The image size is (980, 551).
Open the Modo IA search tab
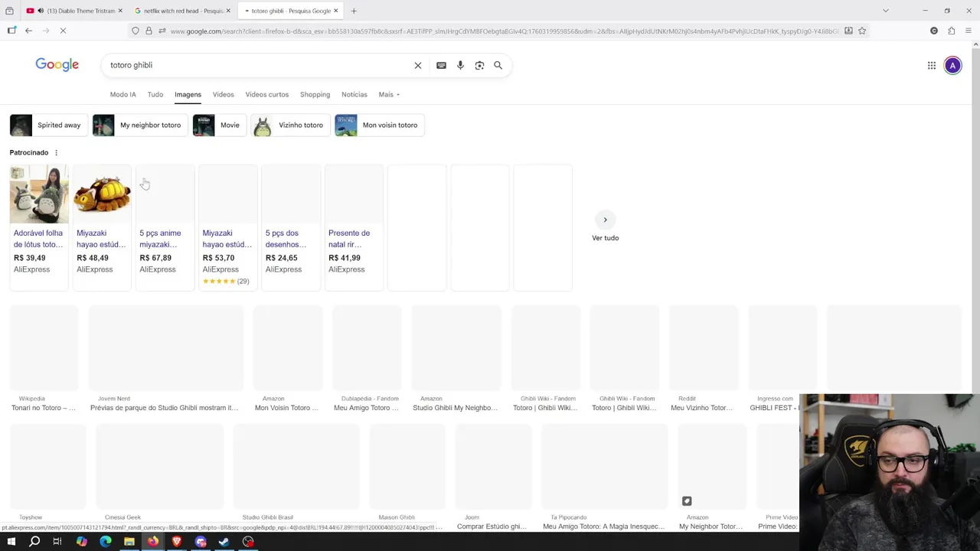click(x=122, y=94)
